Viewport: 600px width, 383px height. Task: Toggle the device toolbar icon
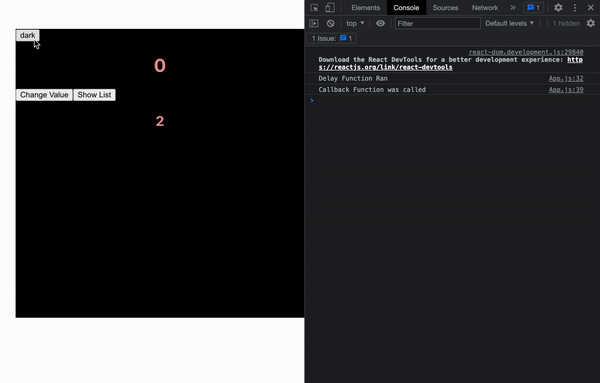pyautogui.click(x=330, y=8)
